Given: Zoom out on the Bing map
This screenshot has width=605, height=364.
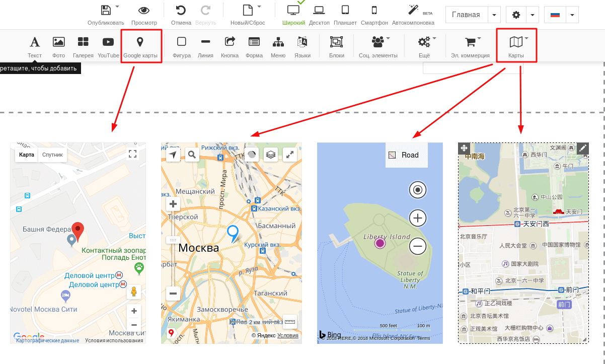Looking at the screenshot, I should point(418,246).
